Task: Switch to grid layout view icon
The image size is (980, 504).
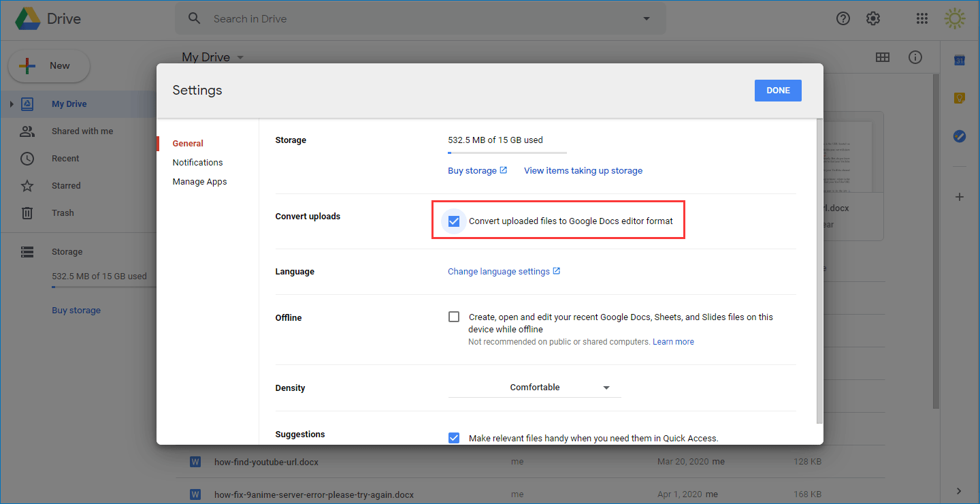Action: (883, 57)
